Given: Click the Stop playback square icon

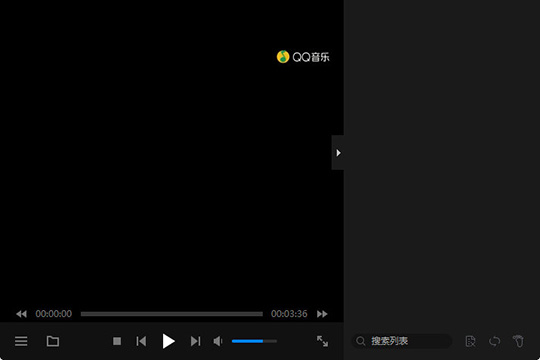Looking at the screenshot, I should pos(117,341).
